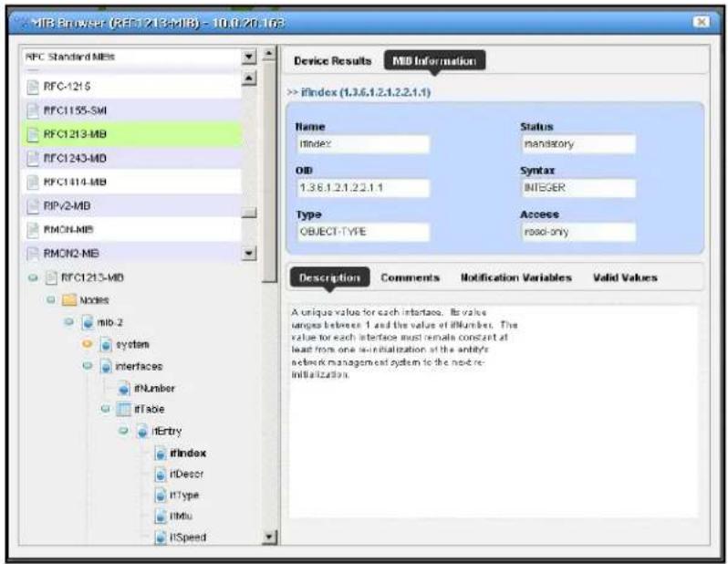Open the Description tab
This screenshot has width=728, height=564.
[329, 277]
